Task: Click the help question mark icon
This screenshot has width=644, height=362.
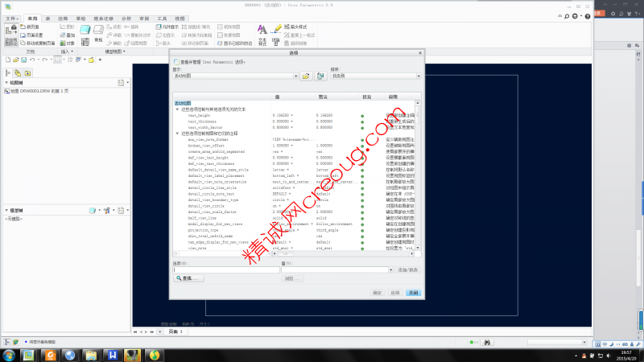Action: coord(588,16)
